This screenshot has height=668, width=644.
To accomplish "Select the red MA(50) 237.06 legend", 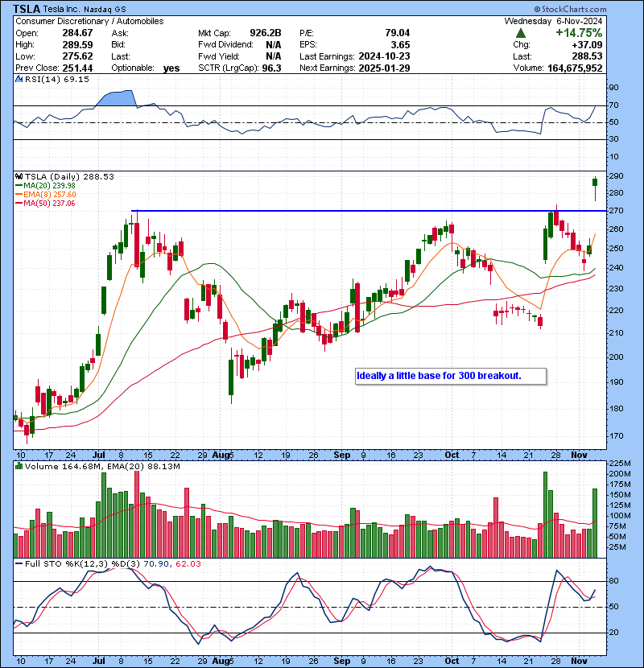I will [x=45, y=204].
